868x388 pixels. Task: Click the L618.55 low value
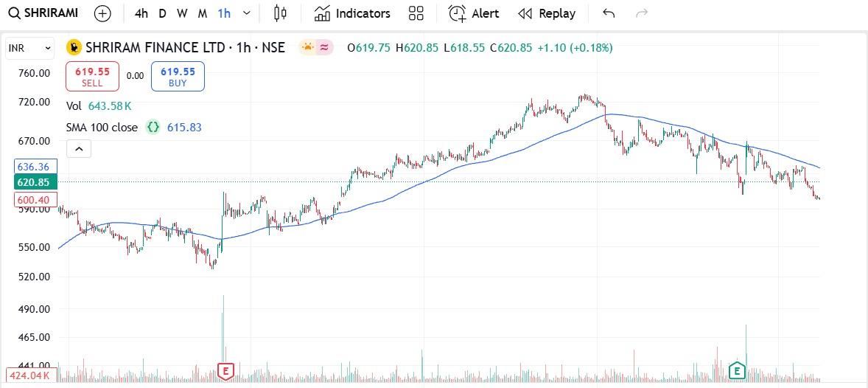pos(464,48)
